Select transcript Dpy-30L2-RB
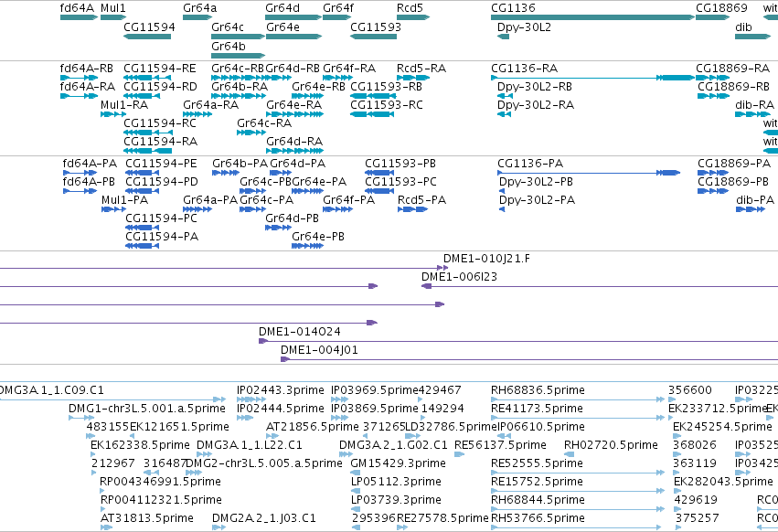Image resolution: width=778 pixels, height=532 pixels. 535,86
